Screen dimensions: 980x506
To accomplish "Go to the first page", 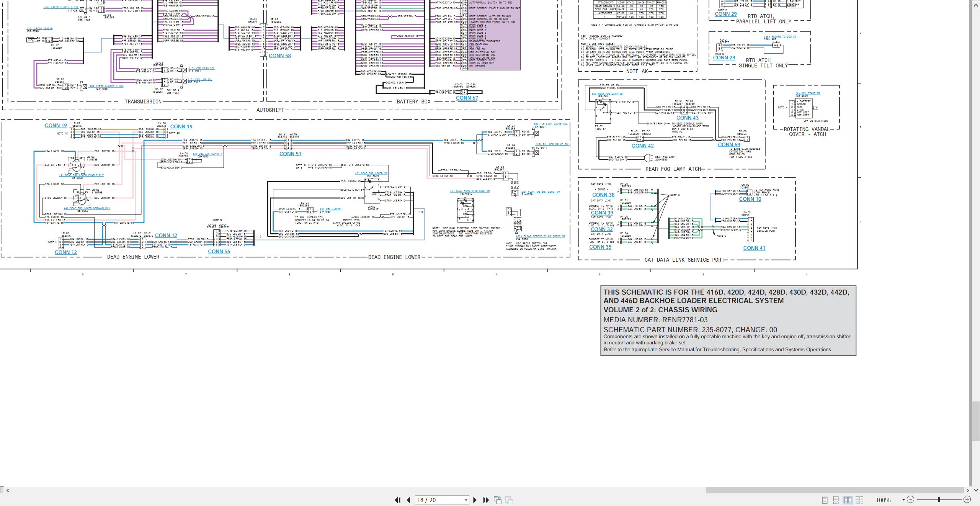I will pos(397,500).
